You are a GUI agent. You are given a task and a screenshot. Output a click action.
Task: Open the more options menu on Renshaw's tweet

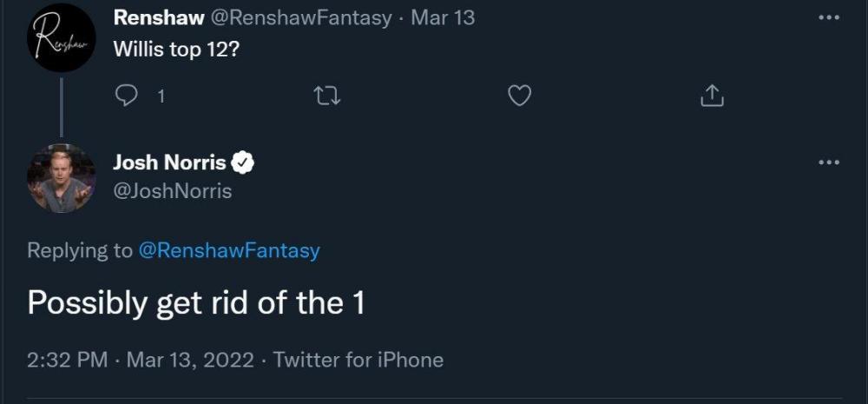pyautogui.click(x=829, y=17)
